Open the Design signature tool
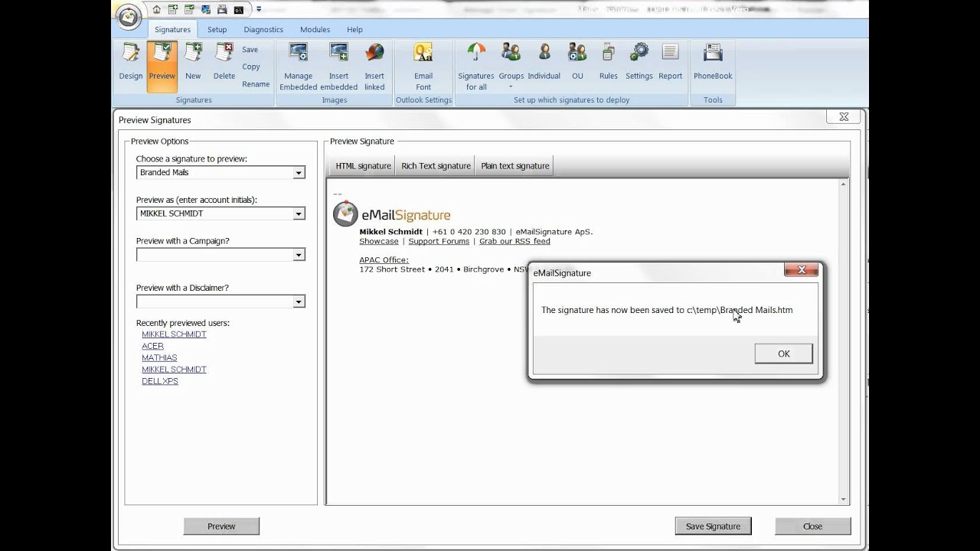The height and width of the screenshot is (551, 980). (x=131, y=63)
